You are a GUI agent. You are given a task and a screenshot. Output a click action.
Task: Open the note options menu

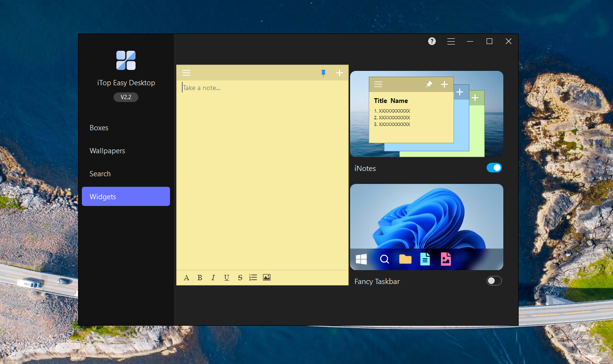186,73
